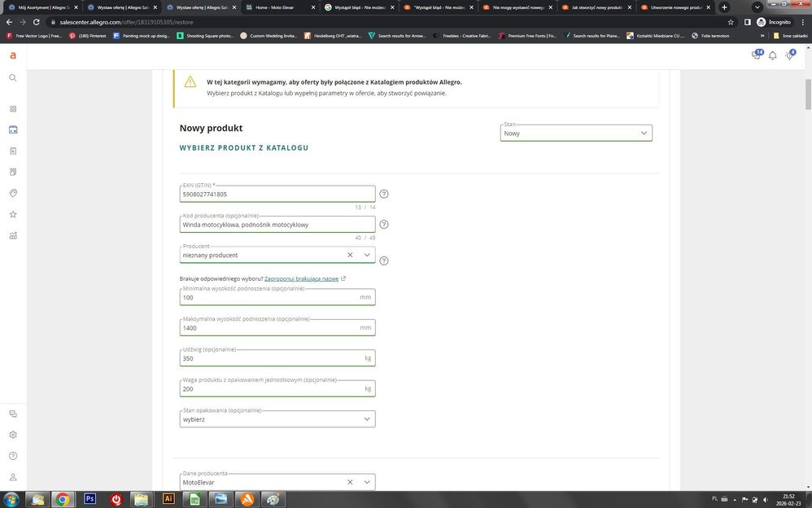
Task: Click the Zaproponuj brakującą nazwę link
Action: pos(301,278)
